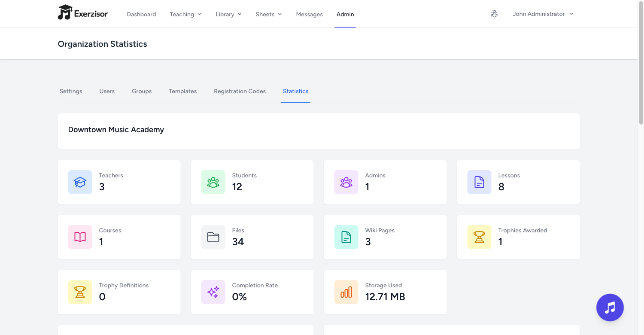Click the Exerzisor logo icon
The image size is (644, 335).
click(65, 12)
